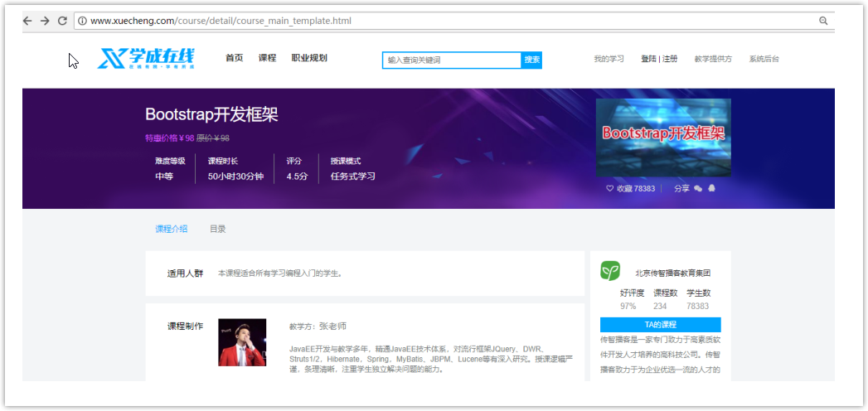Click the 97% 好评度 value
The image size is (868, 411).
tap(628, 306)
